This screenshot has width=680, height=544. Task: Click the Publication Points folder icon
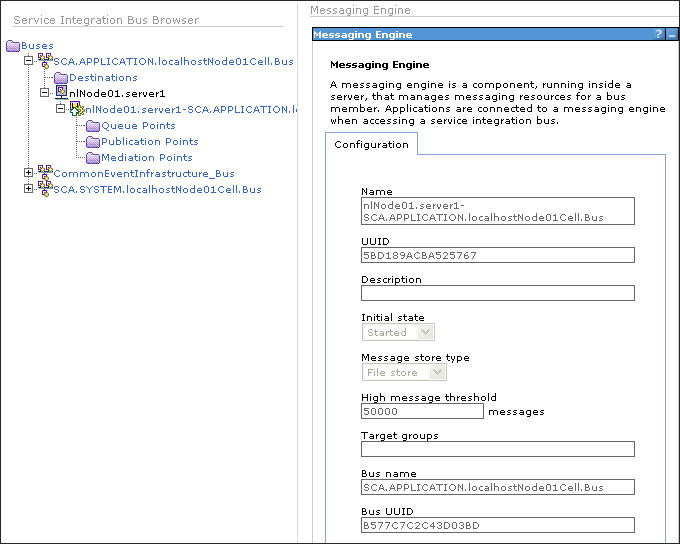tap(93, 142)
